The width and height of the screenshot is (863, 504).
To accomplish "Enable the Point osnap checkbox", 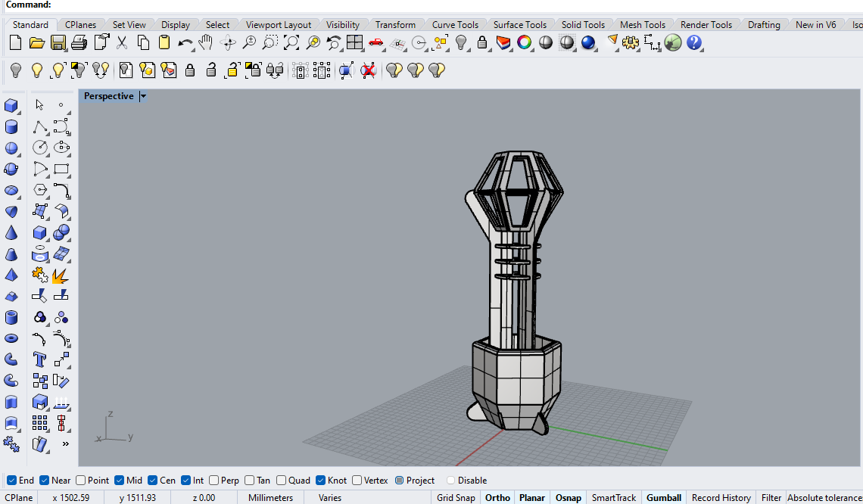I will [80, 481].
